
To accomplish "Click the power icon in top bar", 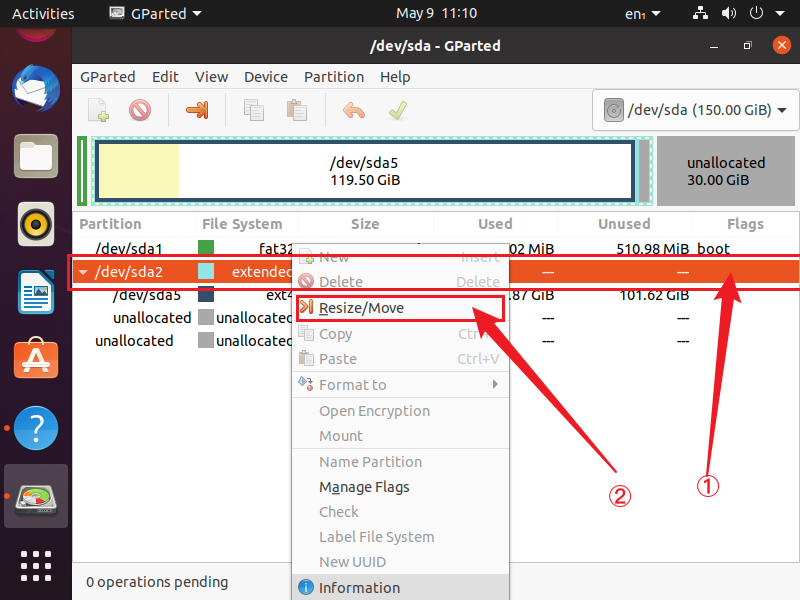I will [756, 13].
